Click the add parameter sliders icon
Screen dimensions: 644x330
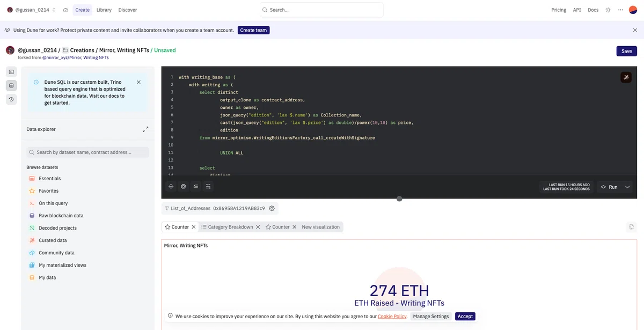pos(208,187)
